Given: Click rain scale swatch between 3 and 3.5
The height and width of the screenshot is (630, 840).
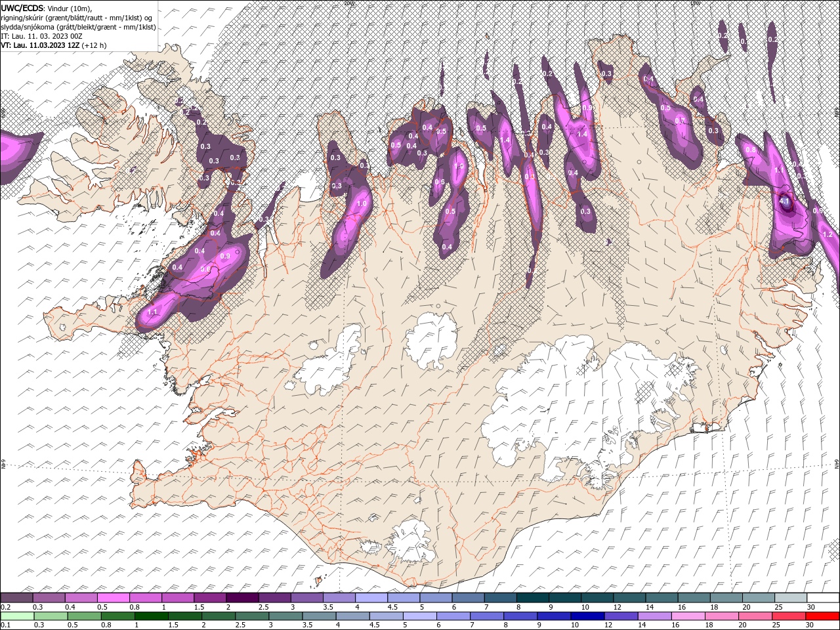Looking at the screenshot, I should pos(285,616).
